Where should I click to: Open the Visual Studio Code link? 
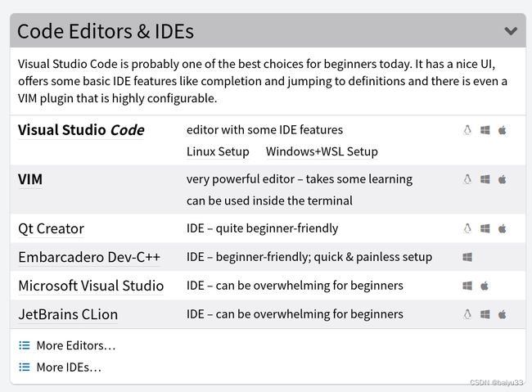pyautogui.click(x=81, y=130)
